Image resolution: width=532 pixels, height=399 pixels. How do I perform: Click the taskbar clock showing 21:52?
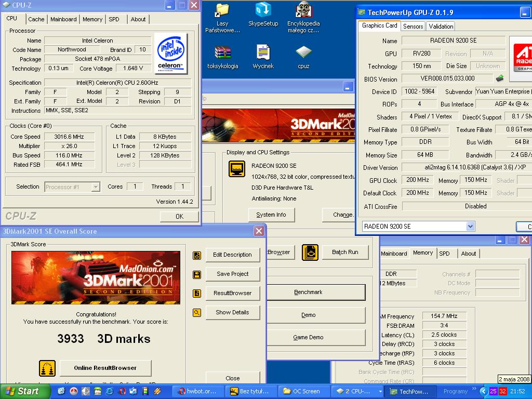tap(517, 391)
